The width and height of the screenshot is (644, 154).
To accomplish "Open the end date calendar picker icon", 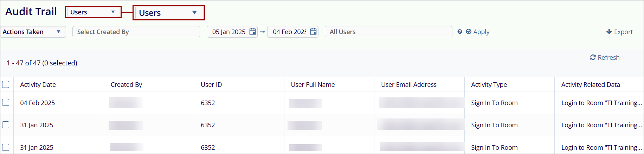I will (x=313, y=32).
